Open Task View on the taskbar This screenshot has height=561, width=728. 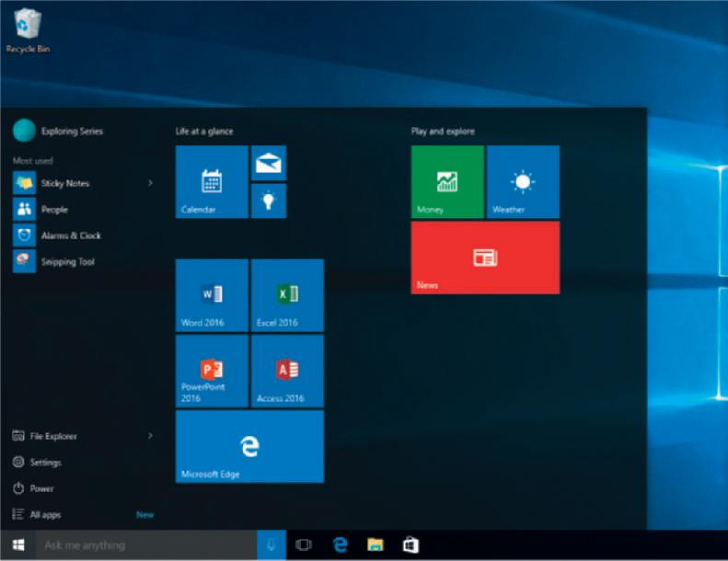click(x=304, y=544)
